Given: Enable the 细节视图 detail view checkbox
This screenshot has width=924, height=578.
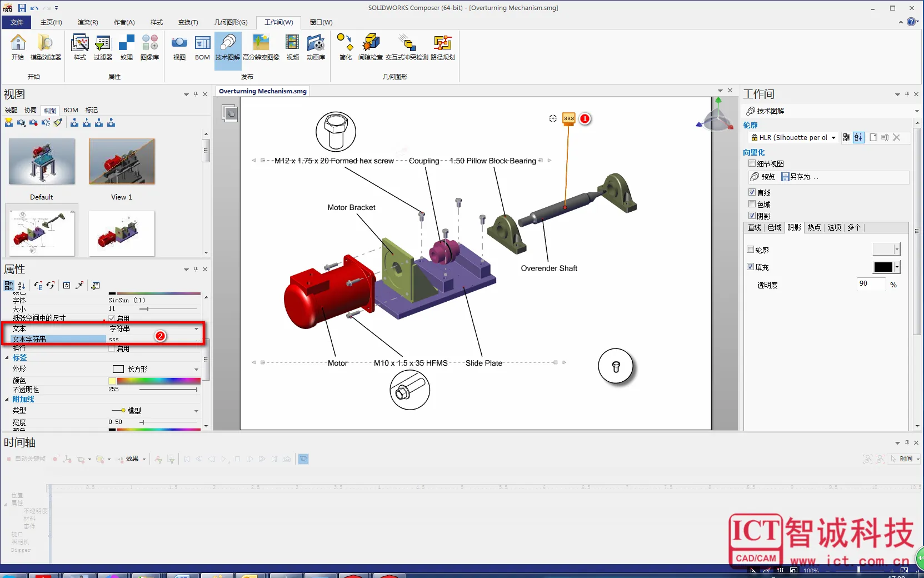Looking at the screenshot, I should (x=752, y=163).
